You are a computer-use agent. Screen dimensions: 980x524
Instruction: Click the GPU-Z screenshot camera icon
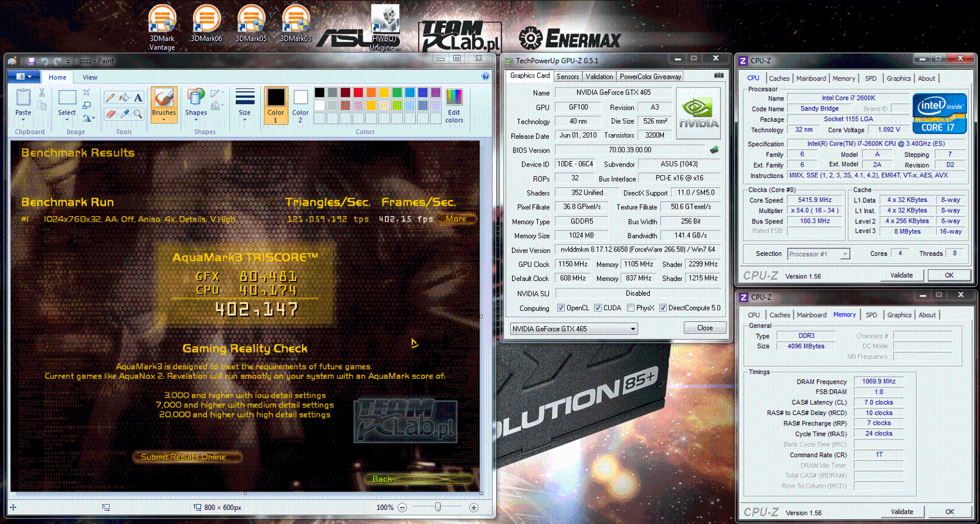coord(719,75)
